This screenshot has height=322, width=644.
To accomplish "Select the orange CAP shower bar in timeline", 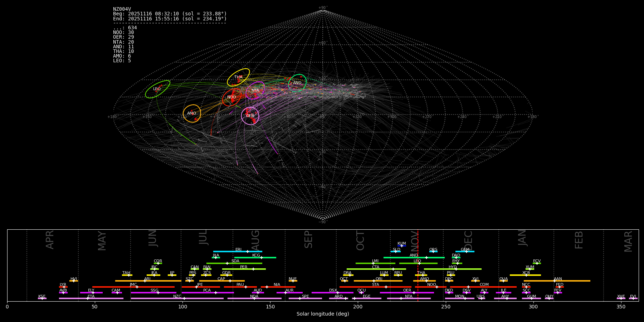I will [x=222, y=281].
